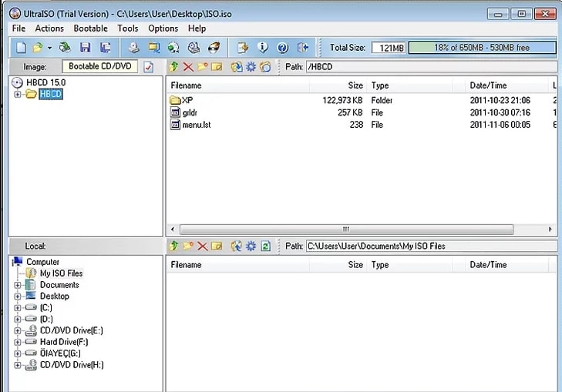Click the Save As icon

tap(105, 48)
